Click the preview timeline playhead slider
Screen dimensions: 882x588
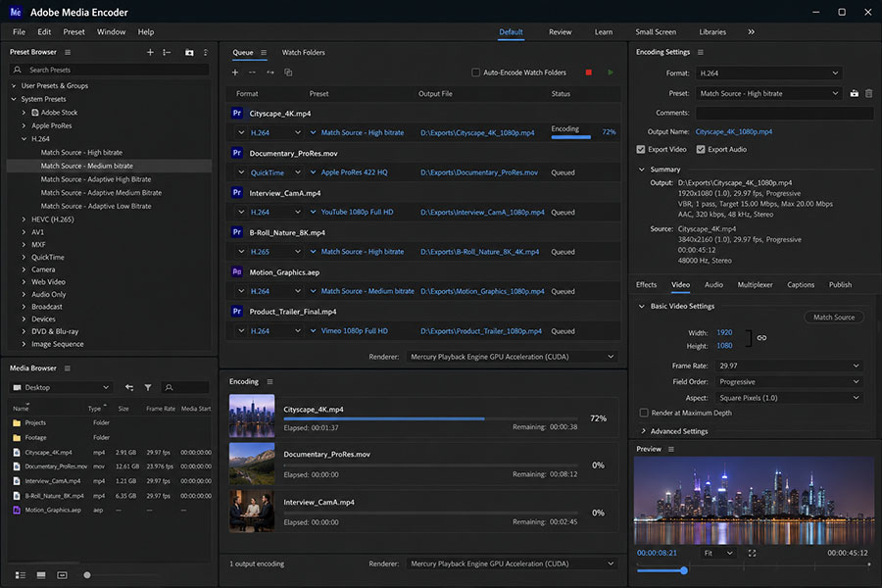coord(684,570)
